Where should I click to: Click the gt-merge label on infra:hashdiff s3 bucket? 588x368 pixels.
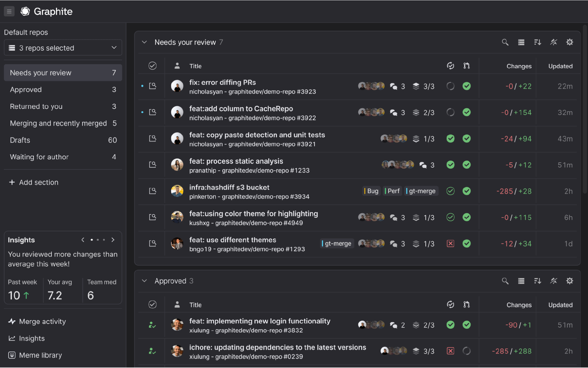(422, 191)
